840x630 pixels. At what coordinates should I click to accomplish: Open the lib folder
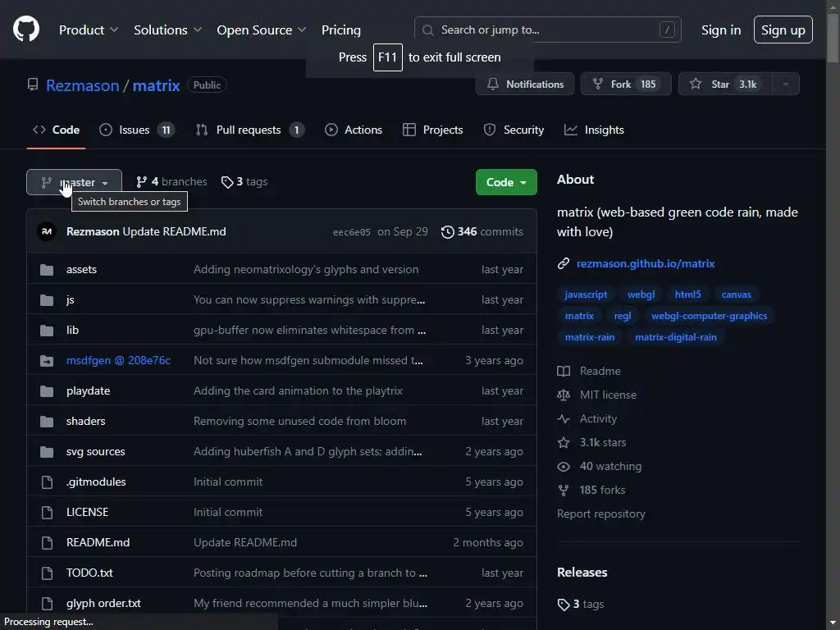(72, 331)
